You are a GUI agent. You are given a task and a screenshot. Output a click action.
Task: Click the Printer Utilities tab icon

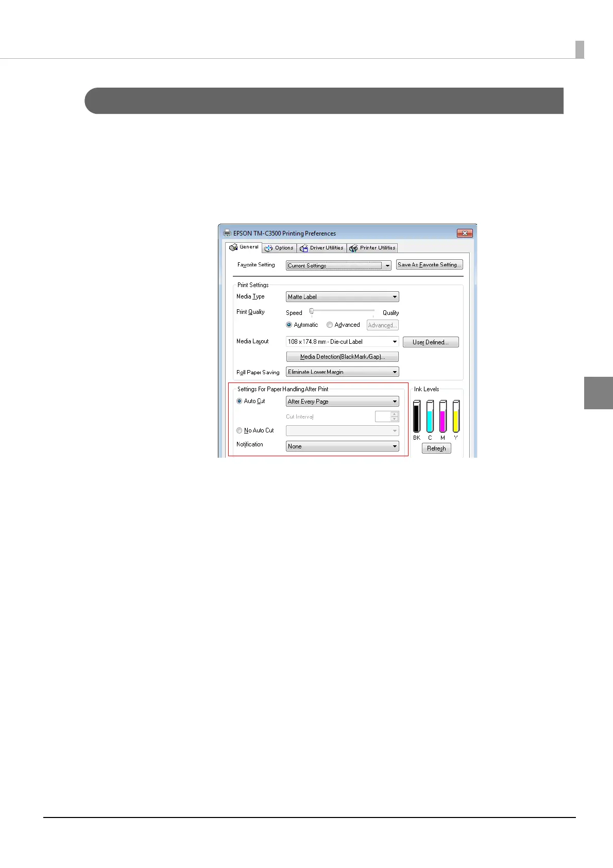(x=353, y=248)
